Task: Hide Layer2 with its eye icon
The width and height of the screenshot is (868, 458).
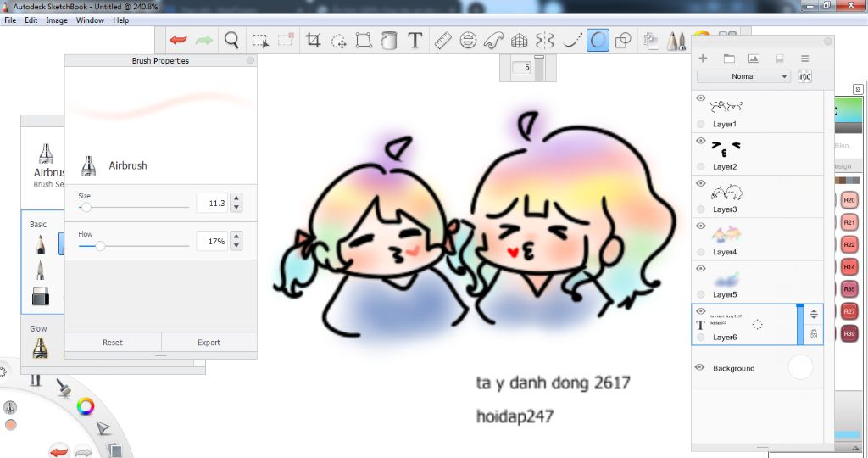Action: click(x=700, y=141)
